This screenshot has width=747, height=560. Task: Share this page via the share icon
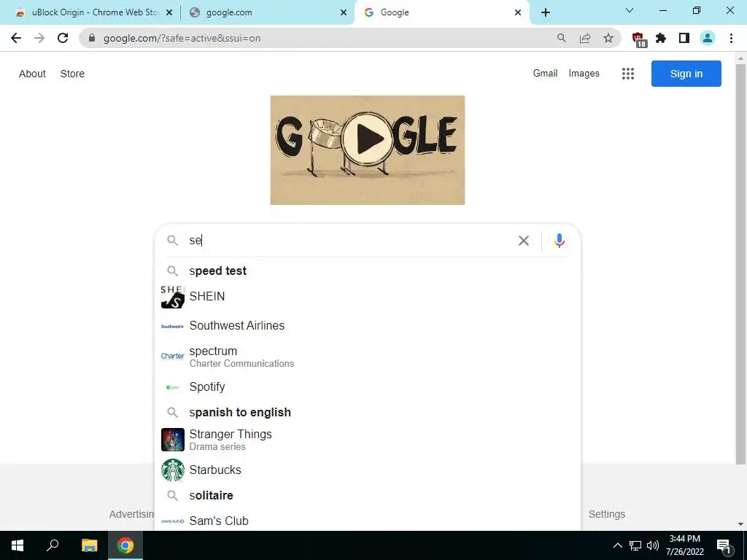pos(585,38)
